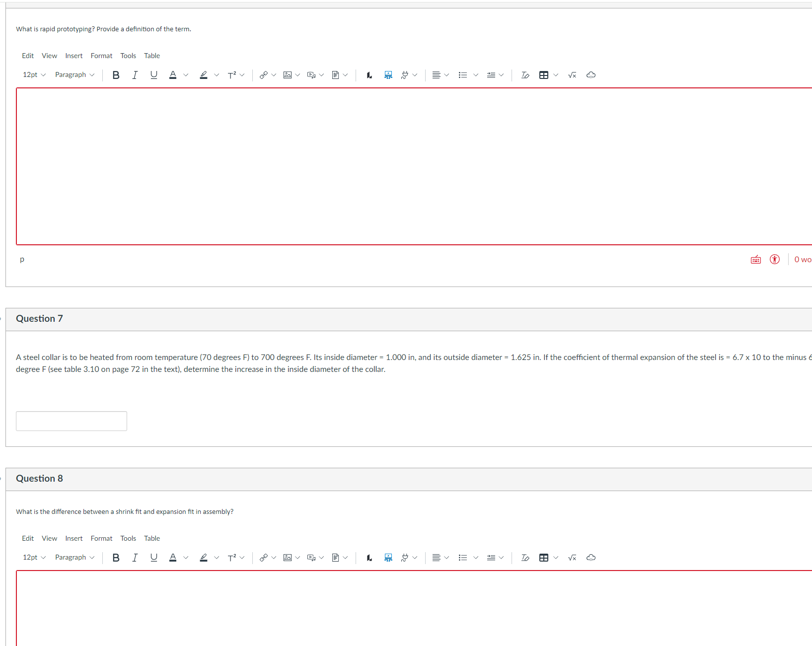Open the accessibility checker icon
The width and height of the screenshot is (812, 646).
(x=775, y=259)
